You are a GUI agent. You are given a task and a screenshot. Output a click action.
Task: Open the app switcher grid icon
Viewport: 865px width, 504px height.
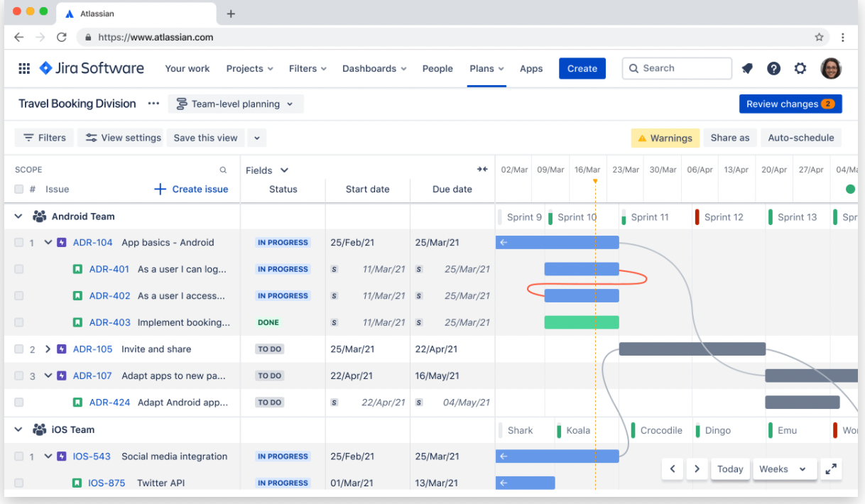24,68
